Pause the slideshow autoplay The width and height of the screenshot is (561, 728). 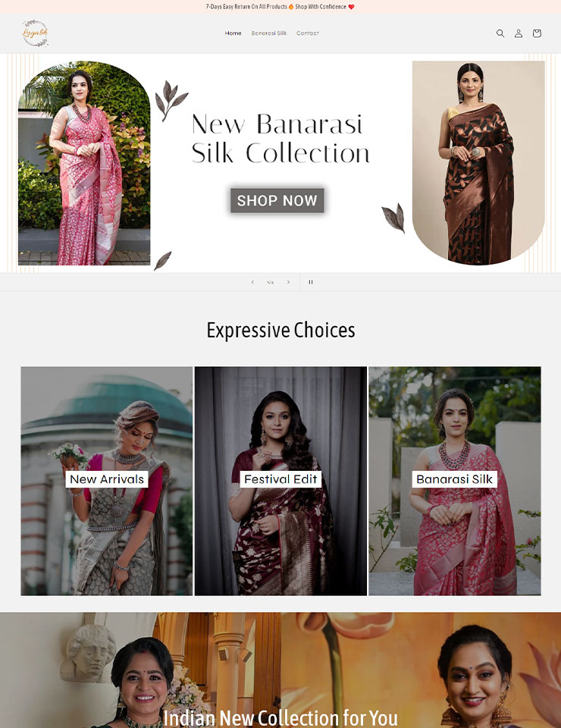[311, 282]
